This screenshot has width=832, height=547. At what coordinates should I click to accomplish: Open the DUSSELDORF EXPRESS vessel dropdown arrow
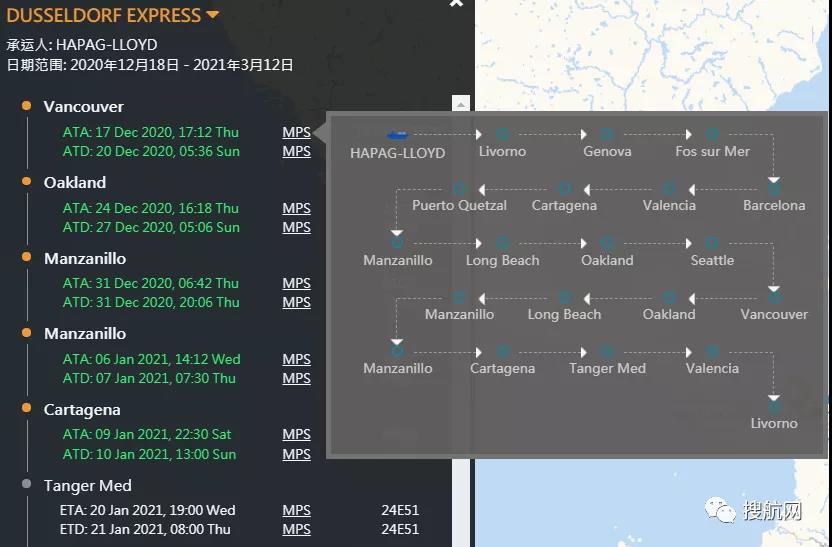click(x=212, y=15)
